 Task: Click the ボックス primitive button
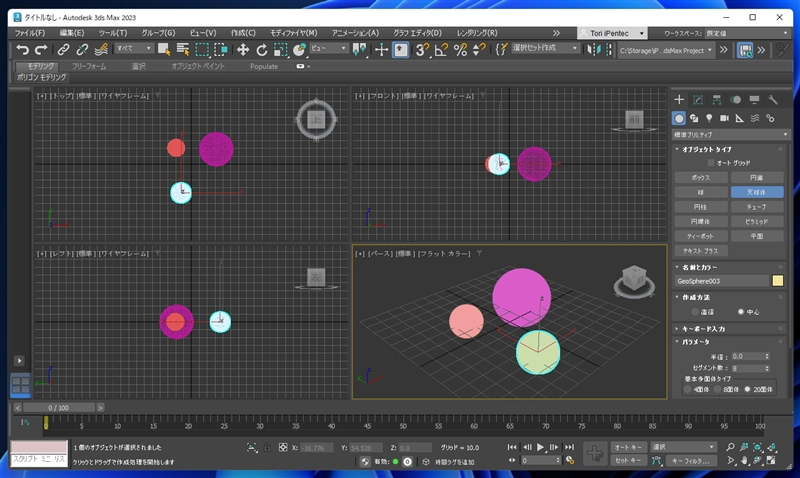click(x=701, y=178)
